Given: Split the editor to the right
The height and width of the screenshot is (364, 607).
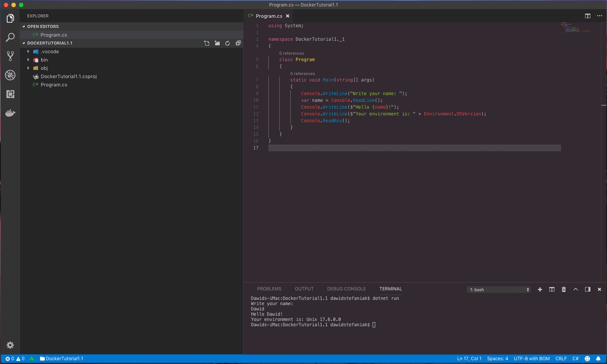Looking at the screenshot, I should (588, 16).
